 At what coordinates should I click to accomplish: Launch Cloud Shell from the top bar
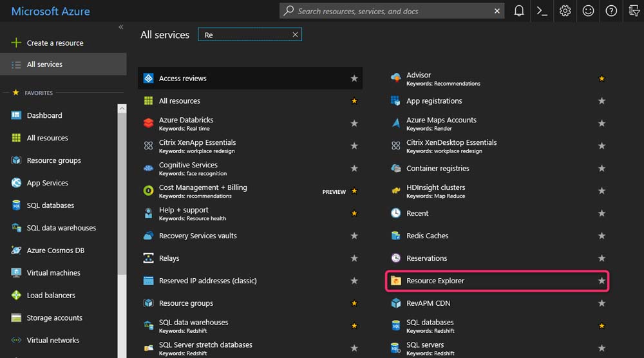[542, 11]
